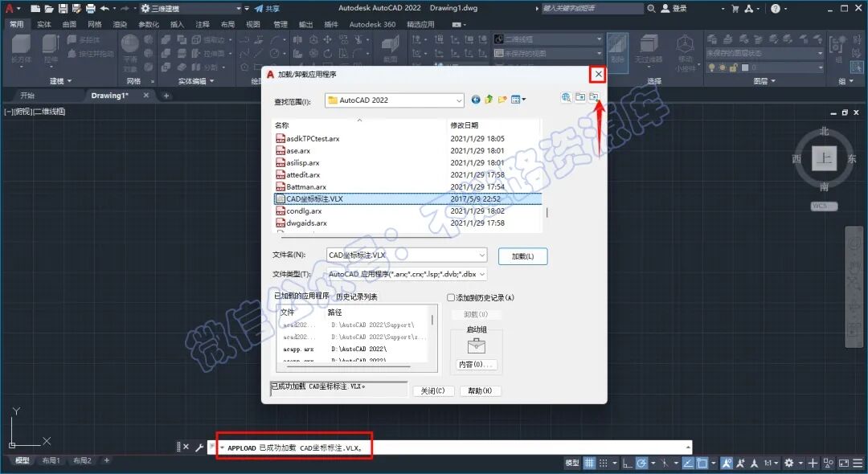Click the 上 face of the ViewCube
This screenshot has height=474, width=868.
[x=825, y=159]
